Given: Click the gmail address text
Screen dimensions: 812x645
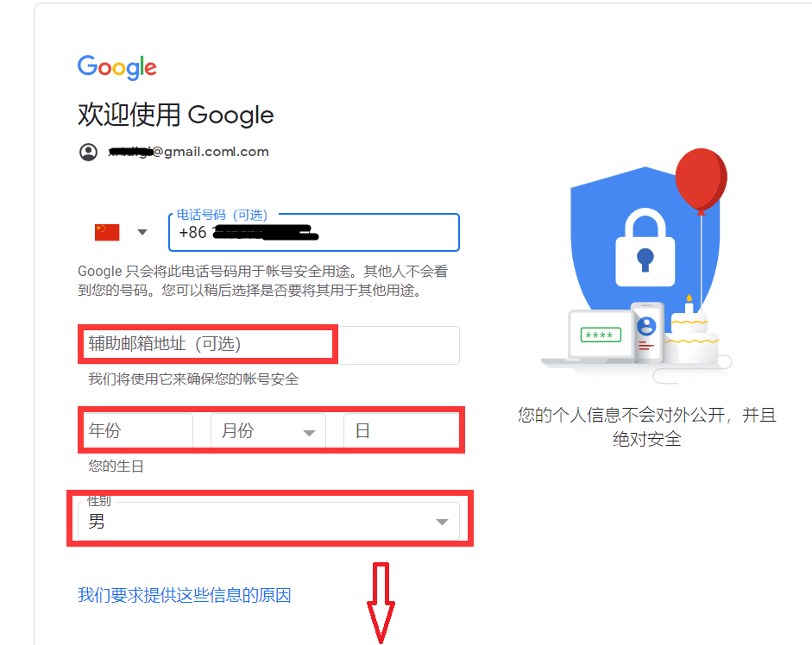Looking at the screenshot, I should 188,152.
